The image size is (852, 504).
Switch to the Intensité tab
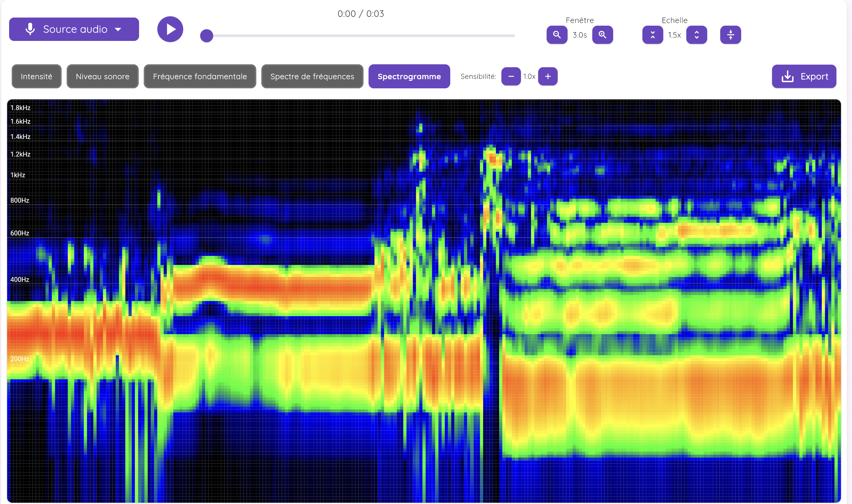coord(36,76)
